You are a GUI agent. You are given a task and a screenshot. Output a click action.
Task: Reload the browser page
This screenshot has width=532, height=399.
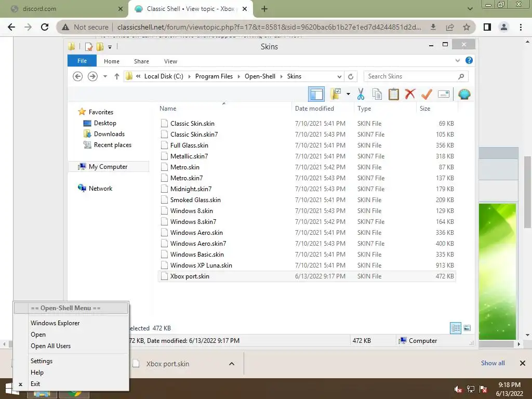[x=45, y=27]
